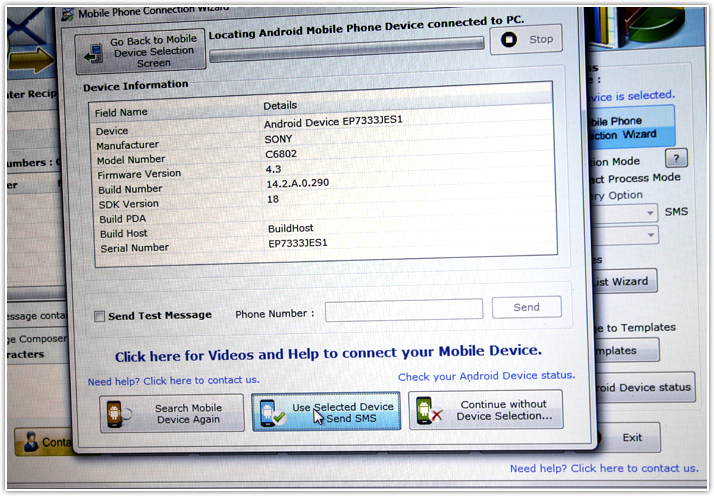This screenshot has height=496, width=714.
Task: Click the phone with green checkmark icon
Action: [271, 414]
